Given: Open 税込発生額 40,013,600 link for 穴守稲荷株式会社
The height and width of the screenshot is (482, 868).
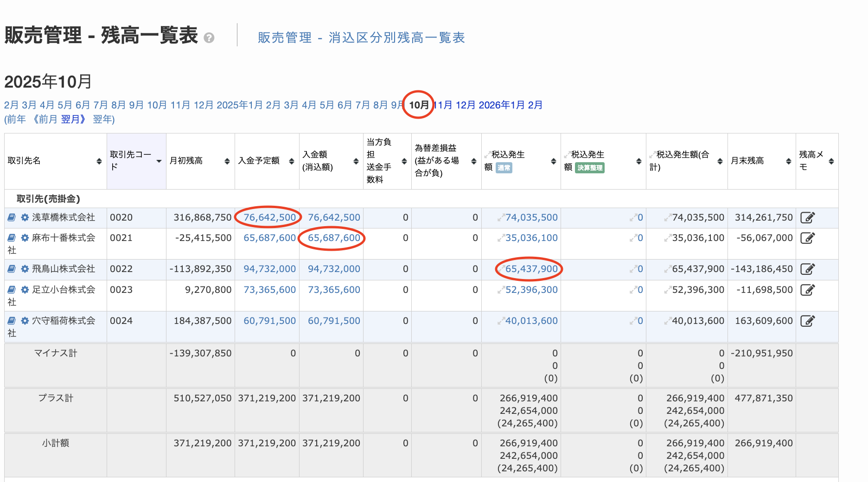Looking at the screenshot, I should point(531,321).
